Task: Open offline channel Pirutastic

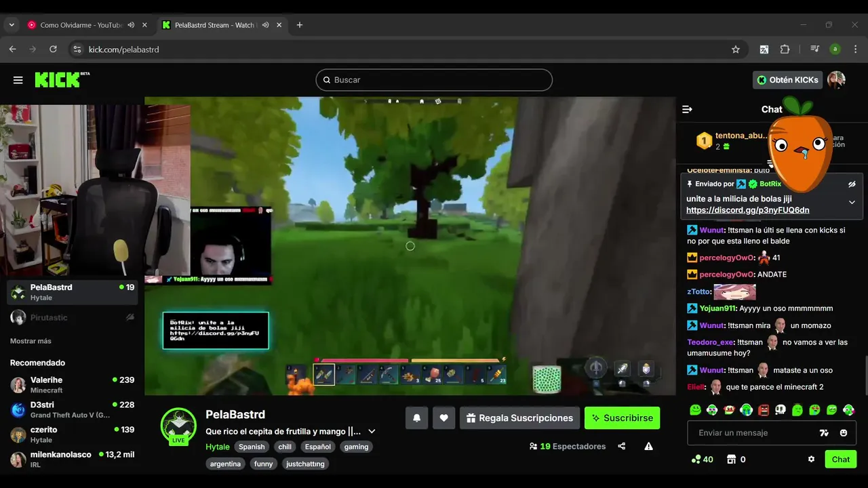Action: point(72,317)
